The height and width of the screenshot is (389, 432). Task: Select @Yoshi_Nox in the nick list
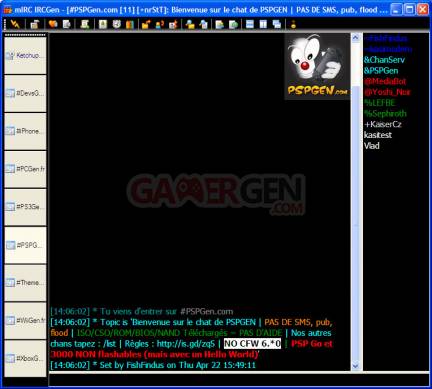point(387,92)
